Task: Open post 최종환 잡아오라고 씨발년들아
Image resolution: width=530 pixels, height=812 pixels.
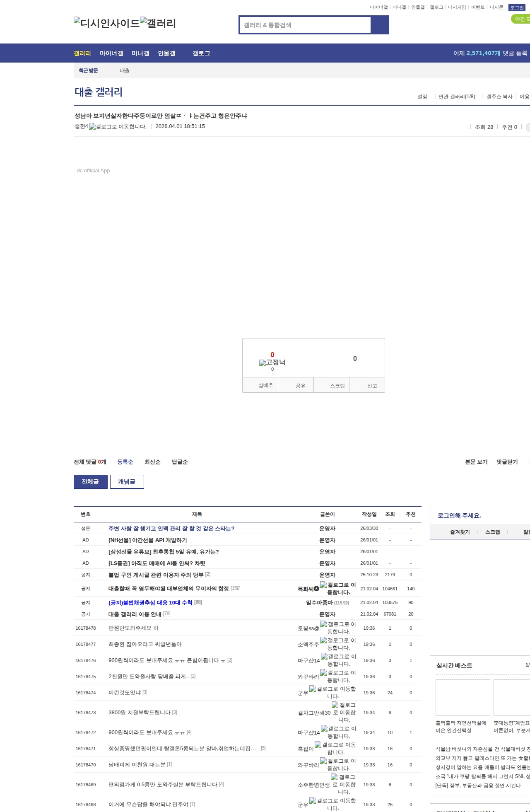Action: pyautogui.click(x=145, y=644)
